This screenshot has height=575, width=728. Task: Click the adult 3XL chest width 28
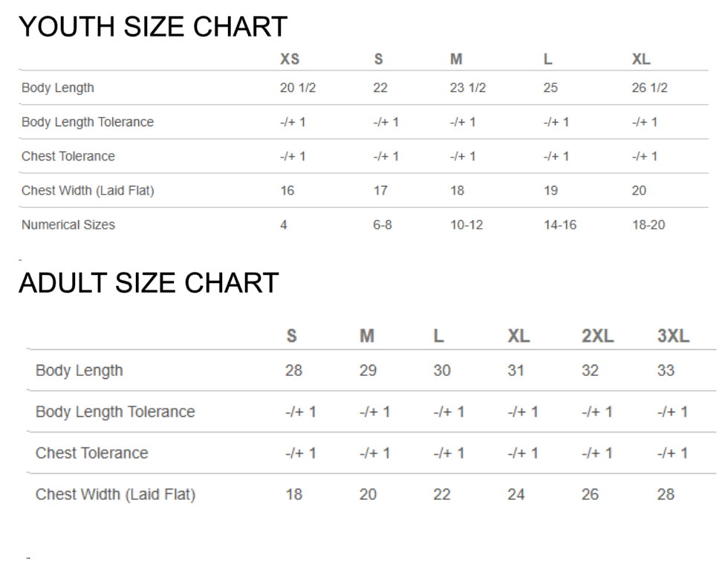point(666,494)
